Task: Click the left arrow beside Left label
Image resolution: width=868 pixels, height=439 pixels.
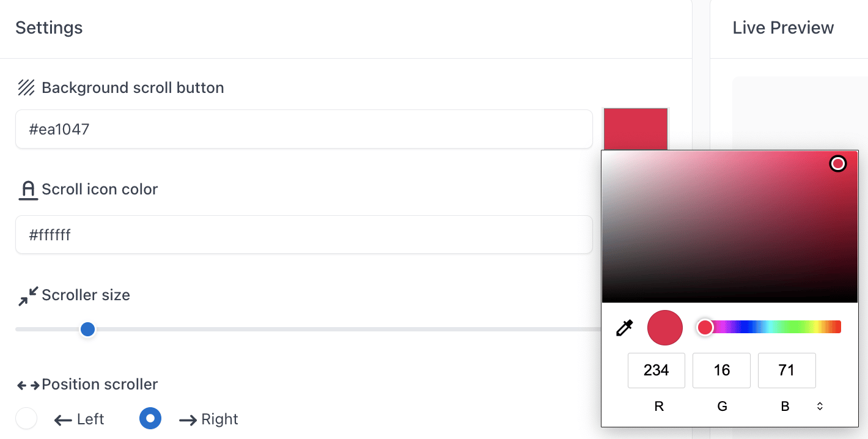Action: [64, 420]
